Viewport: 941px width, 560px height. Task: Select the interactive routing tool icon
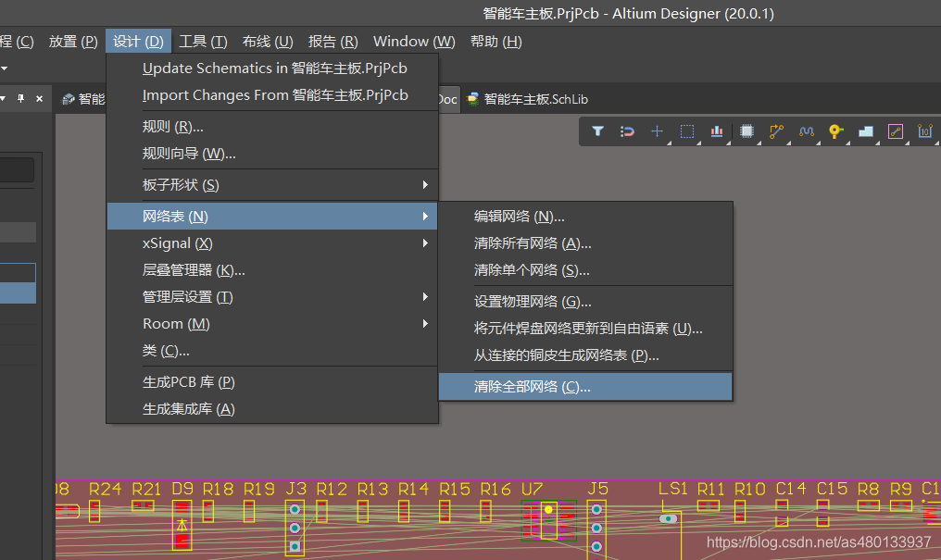click(776, 131)
